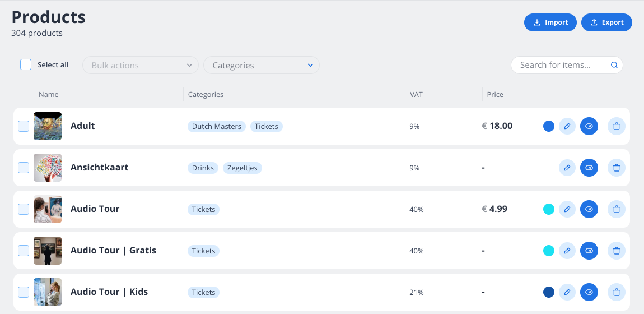Delete the Ansichtkaart product via trash icon
Viewport: 644px width, 314px height.
click(x=617, y=168)
